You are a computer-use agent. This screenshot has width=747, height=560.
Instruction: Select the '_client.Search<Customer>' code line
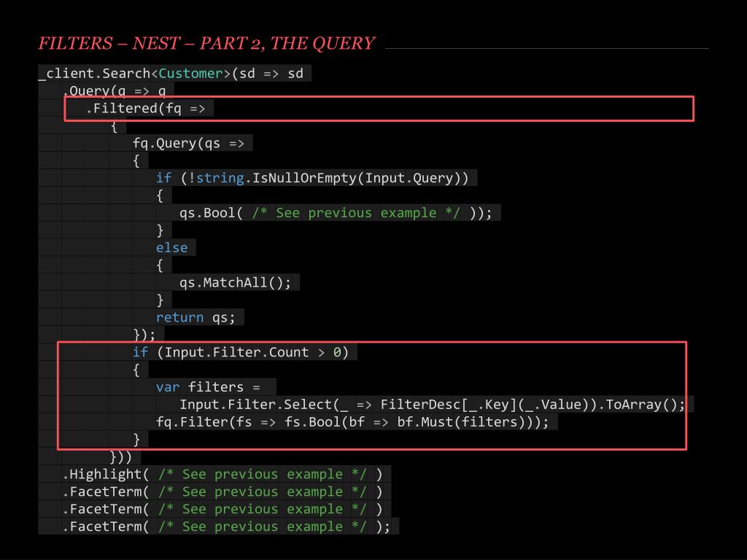[x=174, y=73]
